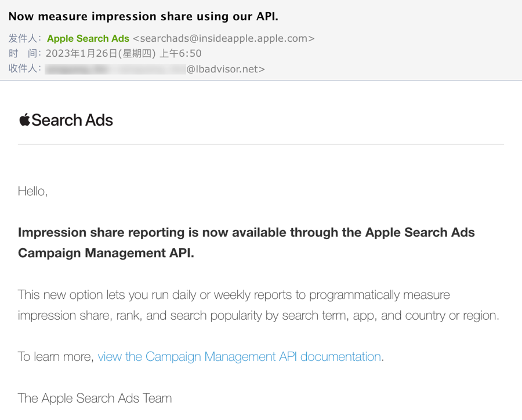522x420 pixels.
Task: Click the "Search Ads" wordmark
Action: [x=72, y=120]
